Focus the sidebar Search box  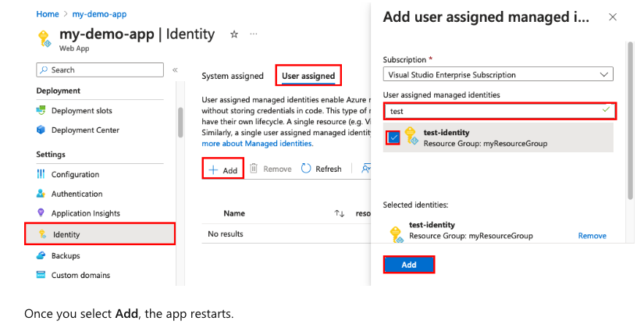[100, 70]
